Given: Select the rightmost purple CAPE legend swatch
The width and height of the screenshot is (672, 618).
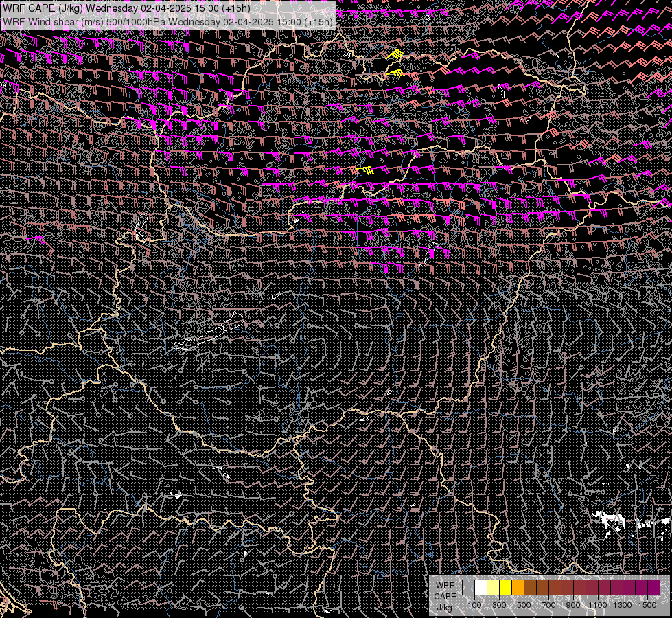Looking at the screenshot, I should [654, 588].
